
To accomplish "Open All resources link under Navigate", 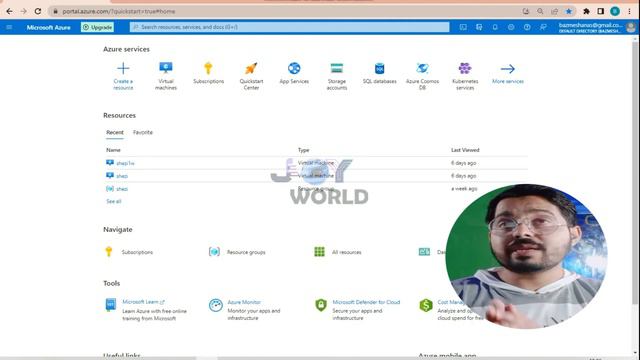I will pyautogui.click(x=347, y=252).
